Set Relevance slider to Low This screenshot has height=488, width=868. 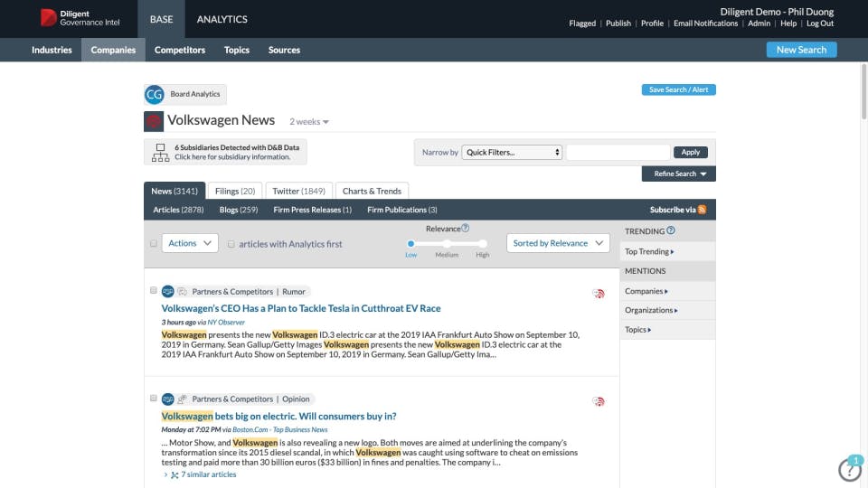(x=410, y=243)
